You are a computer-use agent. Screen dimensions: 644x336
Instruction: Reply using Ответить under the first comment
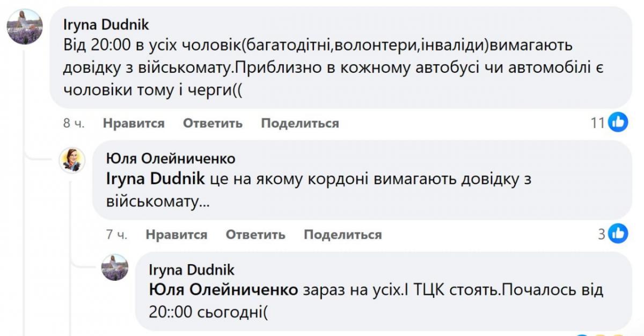[x=214, y=123]
